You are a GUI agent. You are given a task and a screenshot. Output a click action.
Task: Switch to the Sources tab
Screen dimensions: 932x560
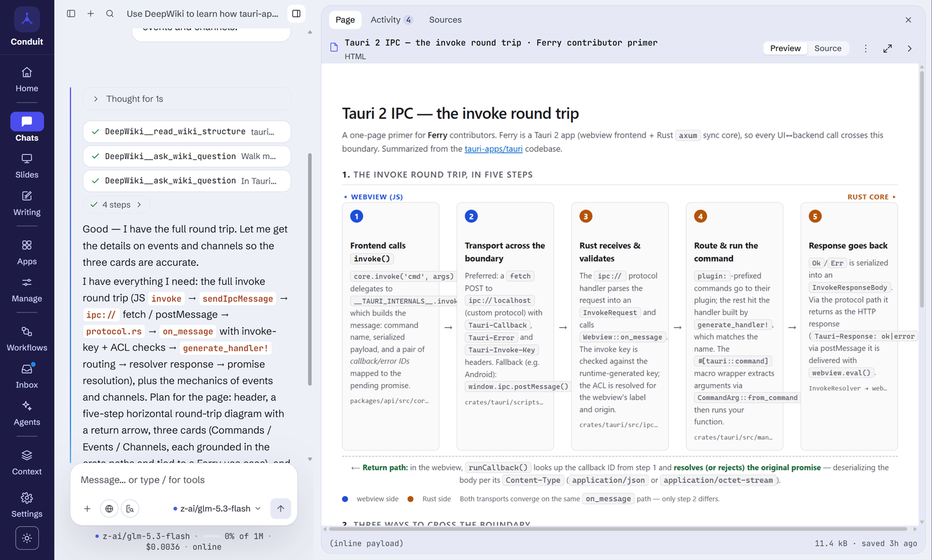point(445,19)
